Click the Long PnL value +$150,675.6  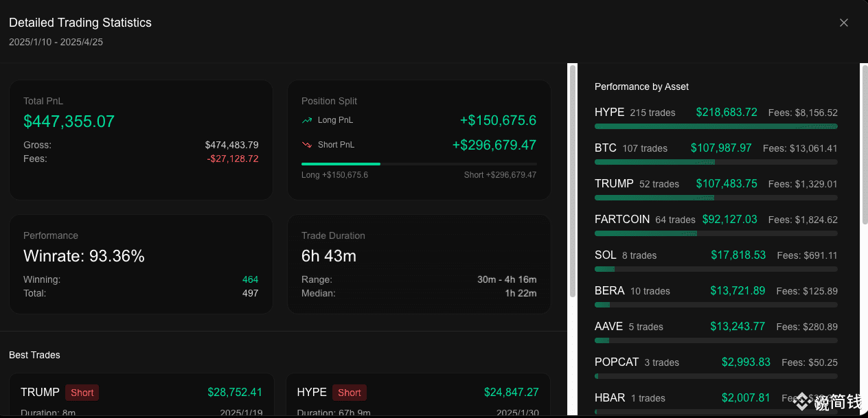click(498, 120)
